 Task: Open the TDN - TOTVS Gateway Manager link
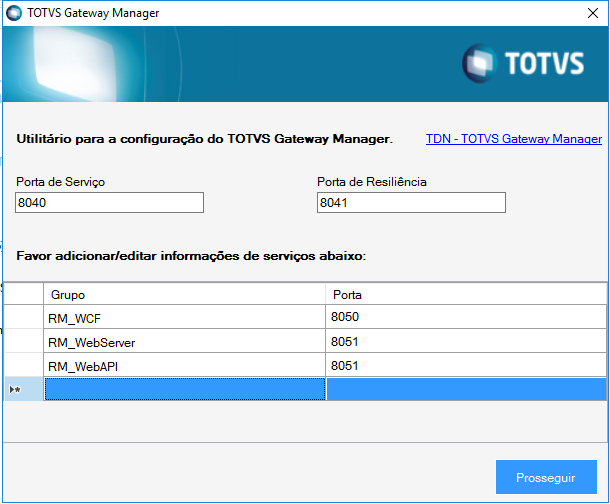[x=514, y=139]
